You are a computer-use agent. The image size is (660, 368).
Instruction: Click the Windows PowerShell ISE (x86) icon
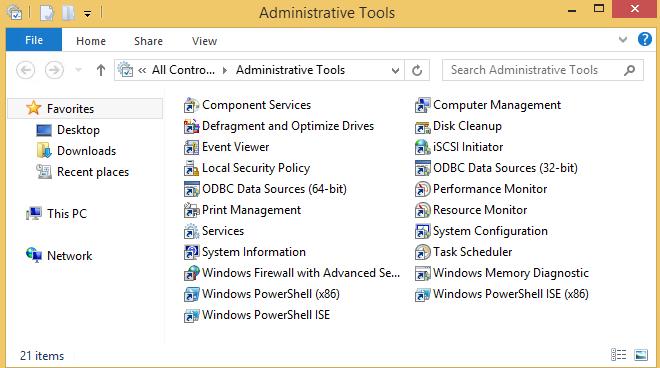422,294
